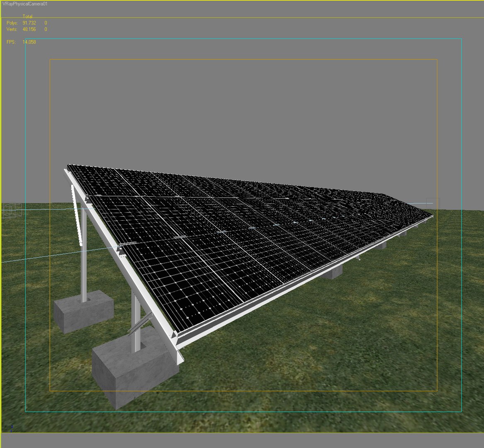Screen dimensions: 484x448
Task: Select the camera target box at right
Action: click(432, 203)
